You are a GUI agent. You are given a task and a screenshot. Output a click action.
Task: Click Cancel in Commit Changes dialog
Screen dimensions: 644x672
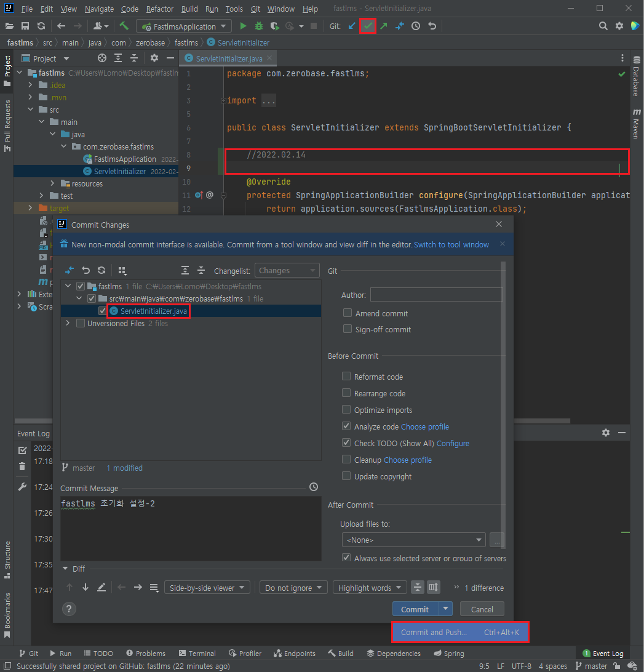[482, 609]
